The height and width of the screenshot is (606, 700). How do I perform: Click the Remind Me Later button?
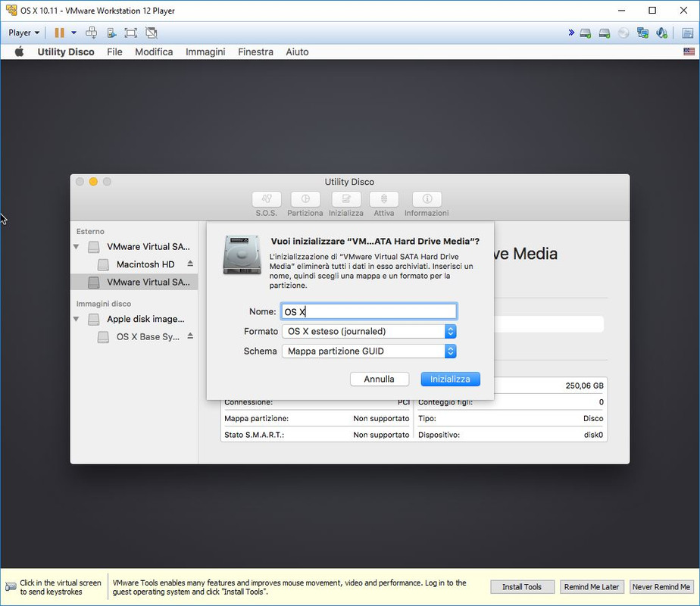pos(592,587)
